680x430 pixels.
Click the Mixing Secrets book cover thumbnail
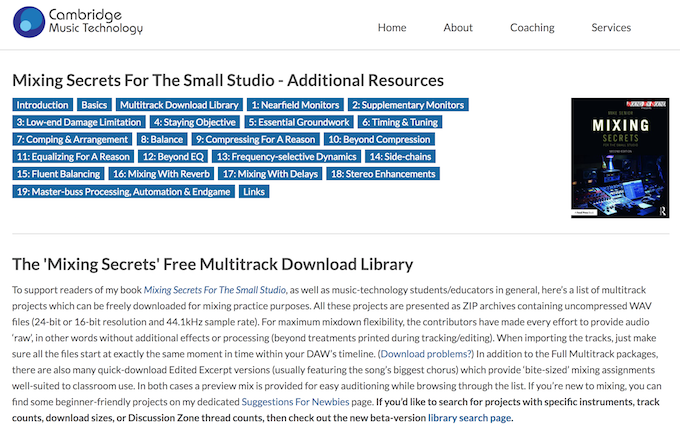click(x=620, y=158)
